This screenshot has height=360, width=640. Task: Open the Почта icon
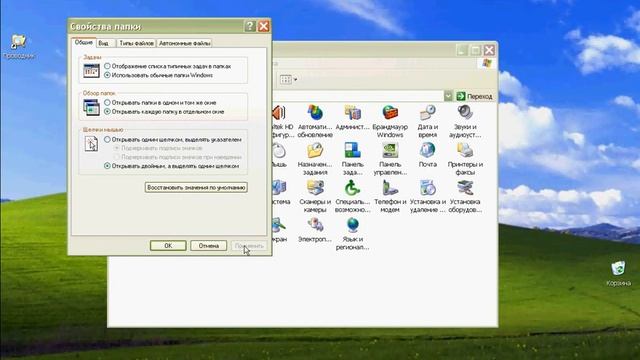[x=427, y=155]
